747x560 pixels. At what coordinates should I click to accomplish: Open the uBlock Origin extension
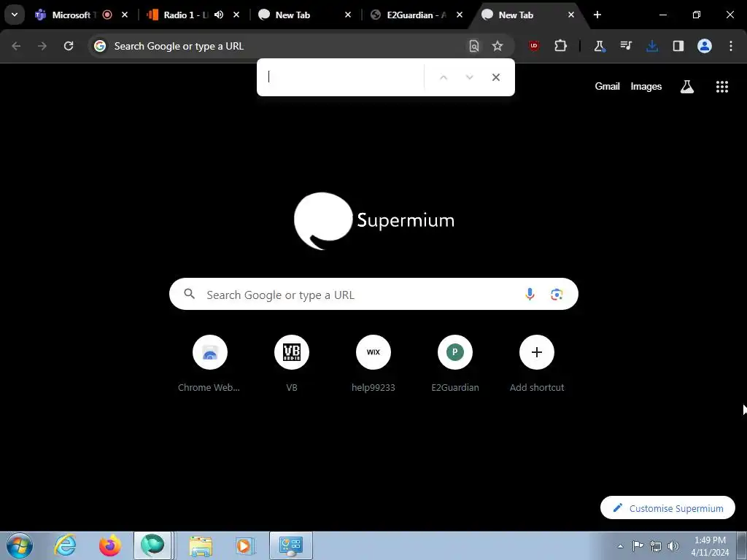tap(534, 46)
